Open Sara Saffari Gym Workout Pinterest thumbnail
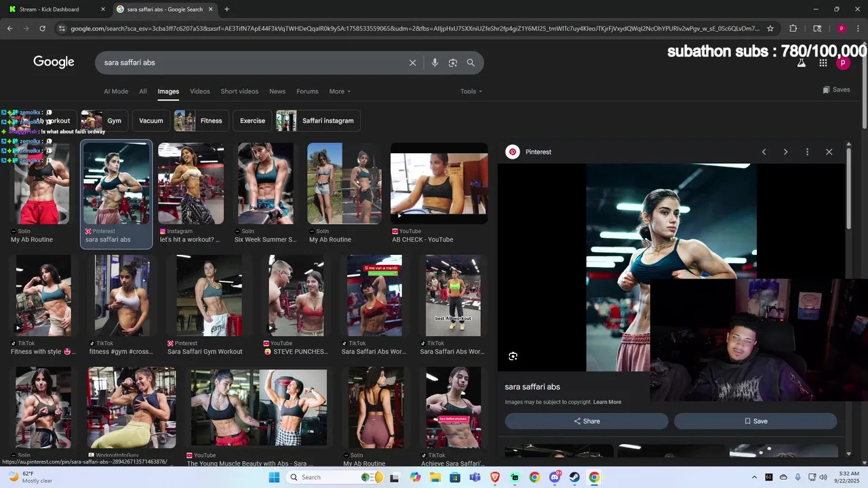Viewport: 868px width, 488px height. (209, 296)
